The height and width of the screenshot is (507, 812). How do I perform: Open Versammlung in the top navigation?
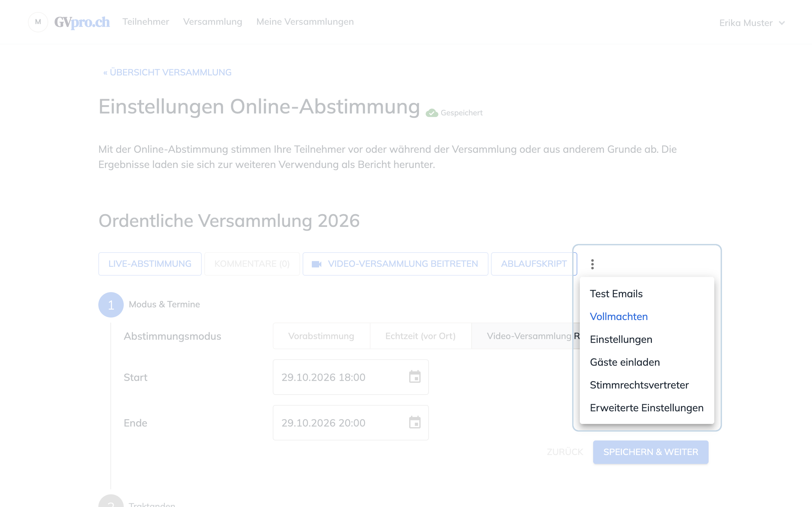point(212,22)
